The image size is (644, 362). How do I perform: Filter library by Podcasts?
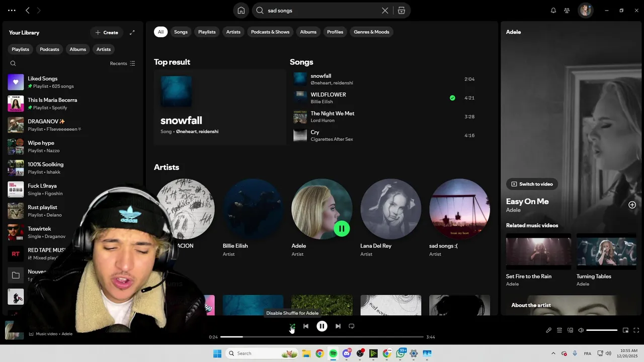[49, 49]
